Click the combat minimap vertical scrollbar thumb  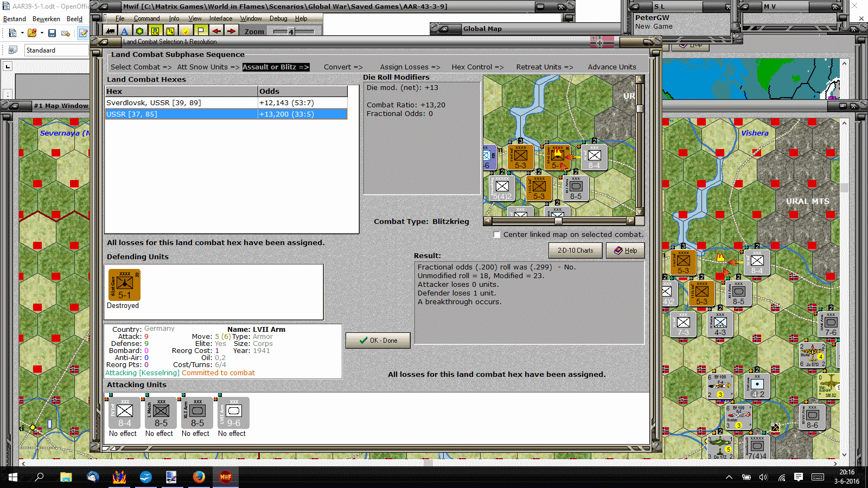point(640,108)
